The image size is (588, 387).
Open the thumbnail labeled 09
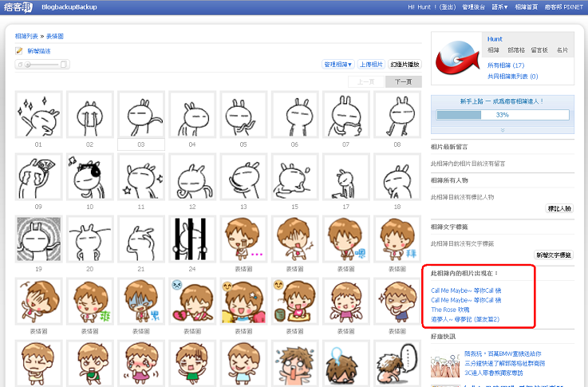pyautogui.click(x=38, y=176)
